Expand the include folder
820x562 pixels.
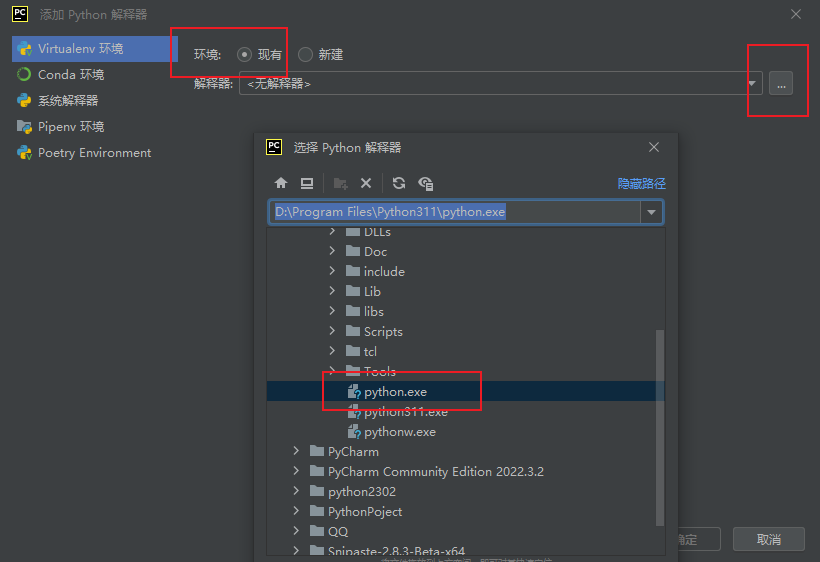pos(332,271)
